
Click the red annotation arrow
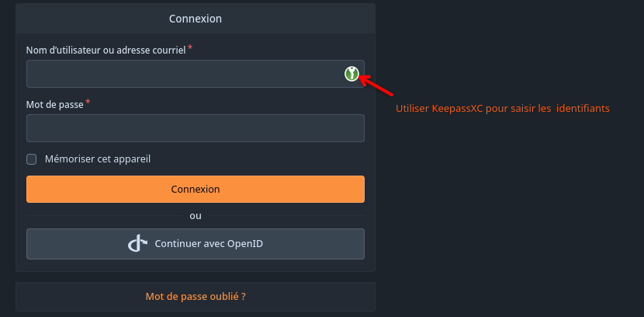[x=376, y=85]
